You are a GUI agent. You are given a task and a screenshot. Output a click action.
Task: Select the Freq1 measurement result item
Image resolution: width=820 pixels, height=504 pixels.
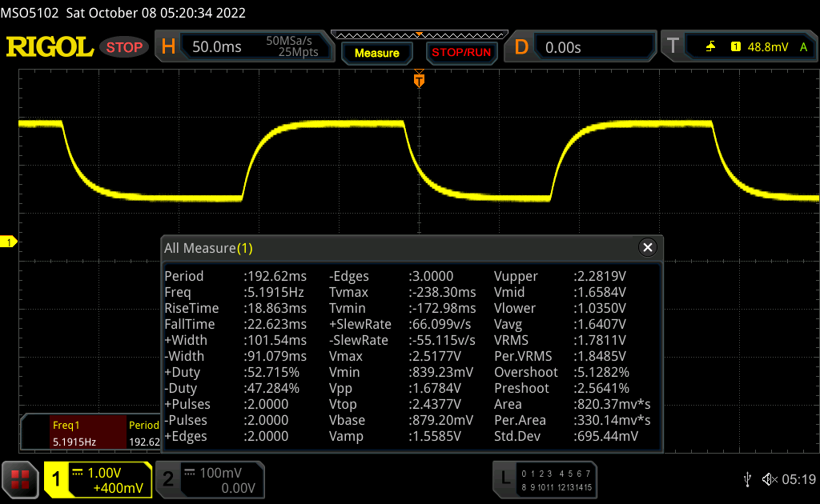[x=72, y=434]
